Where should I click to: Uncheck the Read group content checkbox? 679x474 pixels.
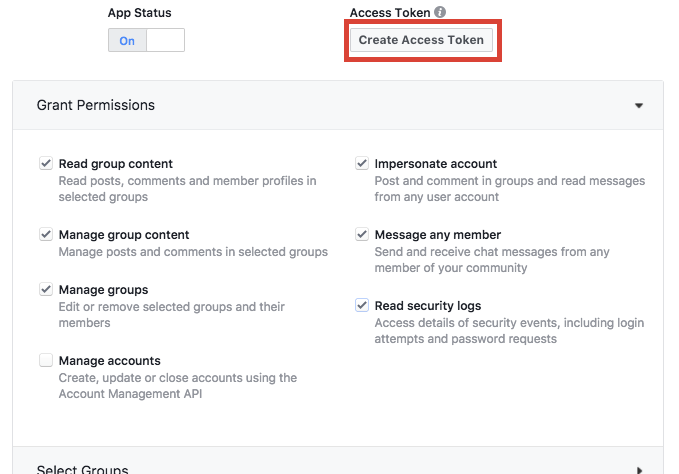[46, 164]
